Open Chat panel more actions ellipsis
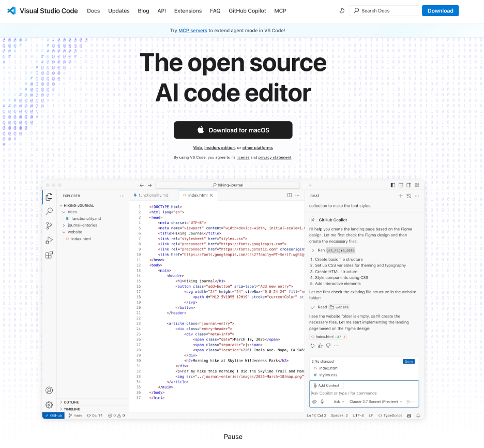Viewport: 484px width, 448px height. point(417,196)
